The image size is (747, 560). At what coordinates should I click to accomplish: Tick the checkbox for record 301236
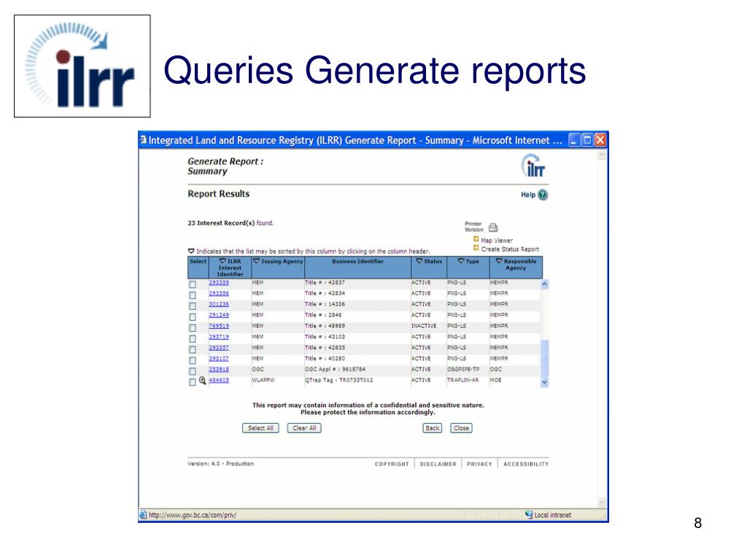click(x=193, y=306)
